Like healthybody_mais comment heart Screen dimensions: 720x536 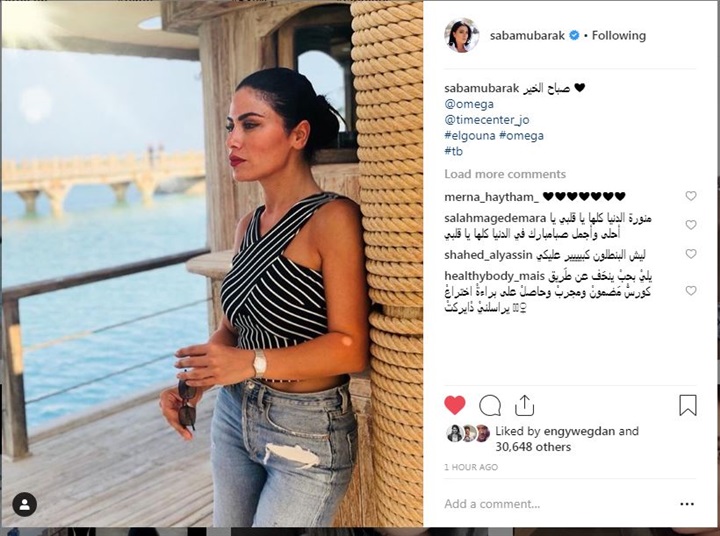691,291
